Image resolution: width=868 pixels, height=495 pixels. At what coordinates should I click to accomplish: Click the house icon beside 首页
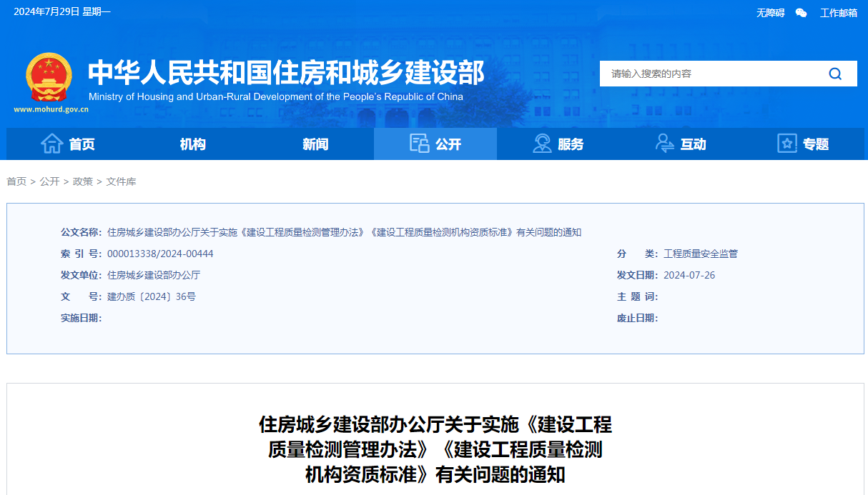[52, 144]
